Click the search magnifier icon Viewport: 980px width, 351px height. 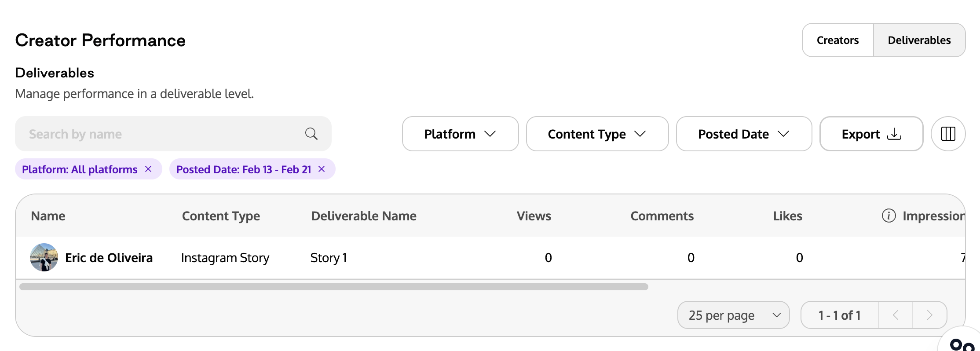click(311, 134)
